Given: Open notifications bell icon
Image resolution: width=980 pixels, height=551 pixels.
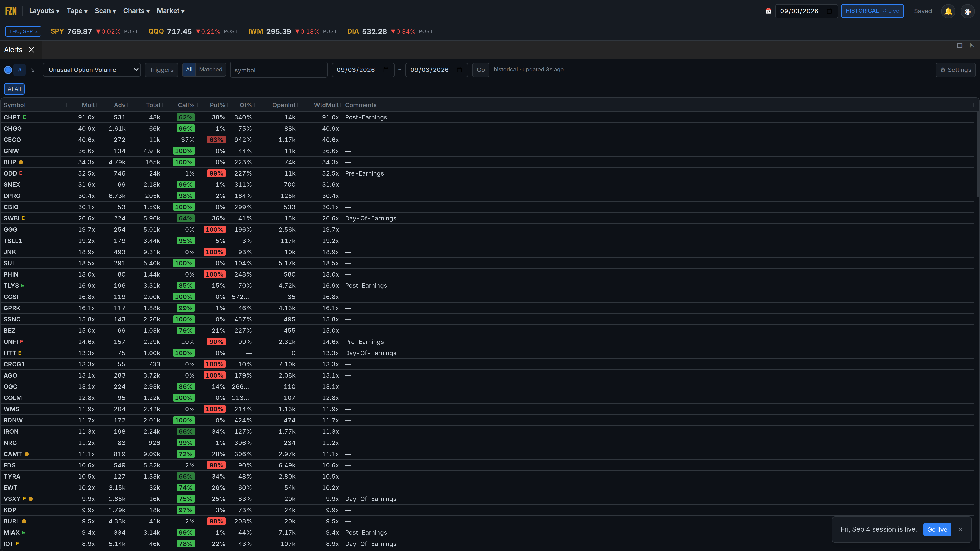Looking at the screenshot, I should (948, 11).
